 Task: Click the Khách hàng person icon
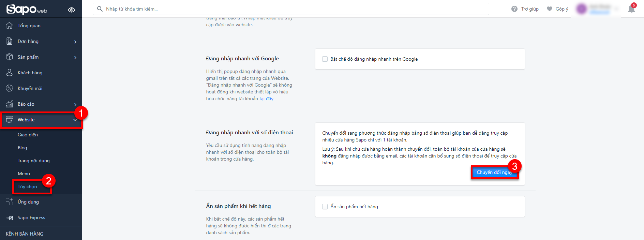click(x=10, y=73)
